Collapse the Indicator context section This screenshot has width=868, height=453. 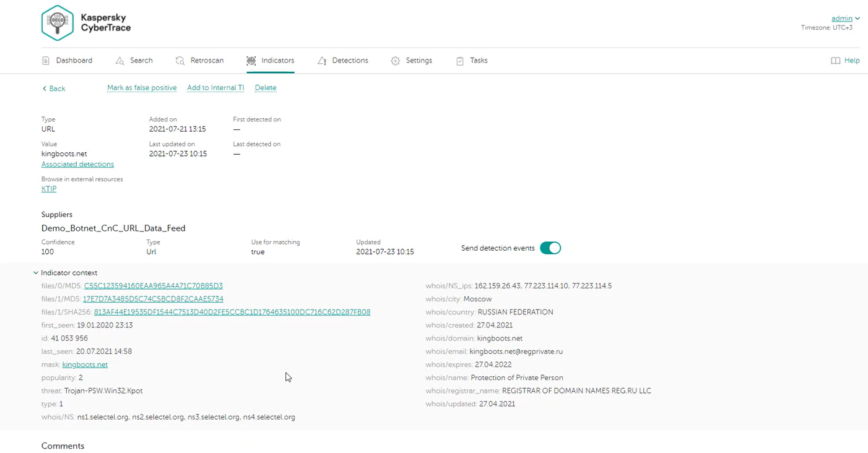35,273
